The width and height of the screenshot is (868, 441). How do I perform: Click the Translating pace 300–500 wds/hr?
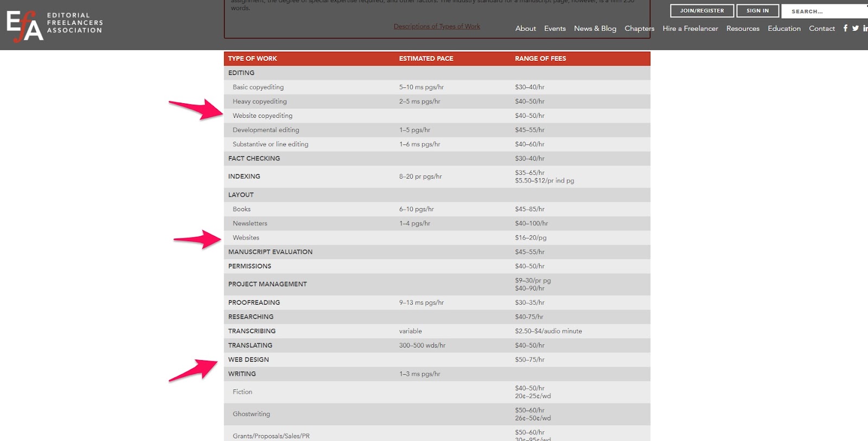423,345
